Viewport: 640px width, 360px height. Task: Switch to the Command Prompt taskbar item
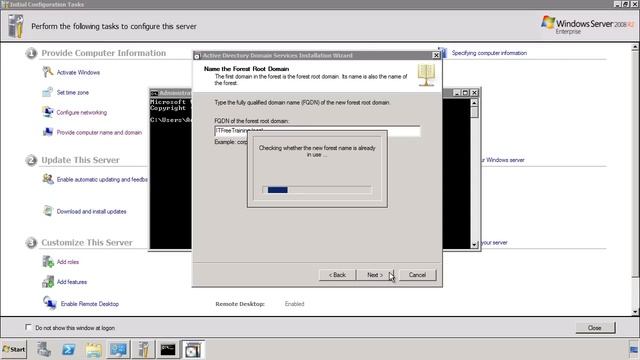pos(168,349)
